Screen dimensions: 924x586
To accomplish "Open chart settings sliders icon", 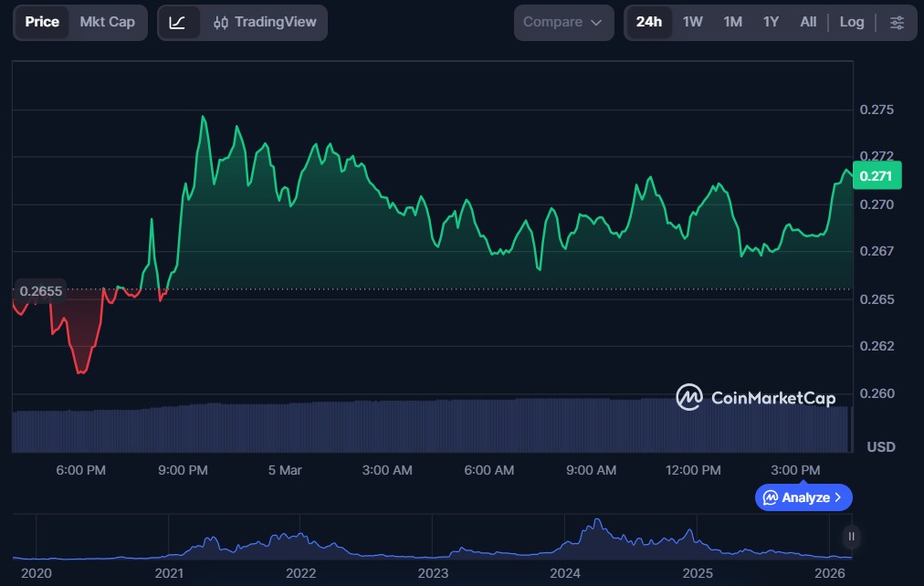I will point(897,23).
